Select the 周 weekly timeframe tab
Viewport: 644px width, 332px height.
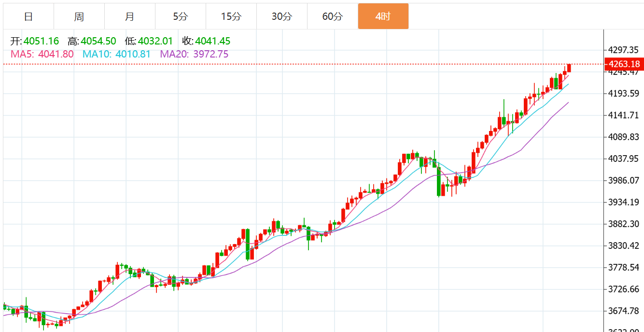pos(79,16)
